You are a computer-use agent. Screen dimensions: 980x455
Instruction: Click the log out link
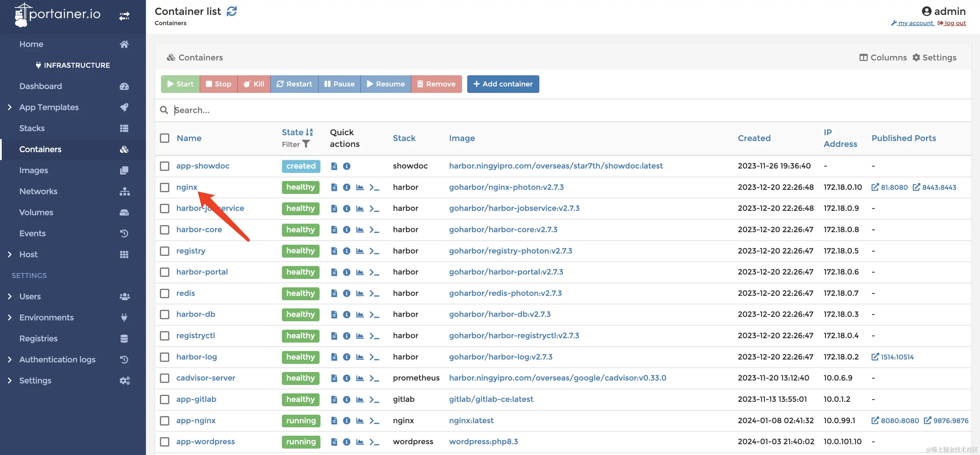click(952, 23)
